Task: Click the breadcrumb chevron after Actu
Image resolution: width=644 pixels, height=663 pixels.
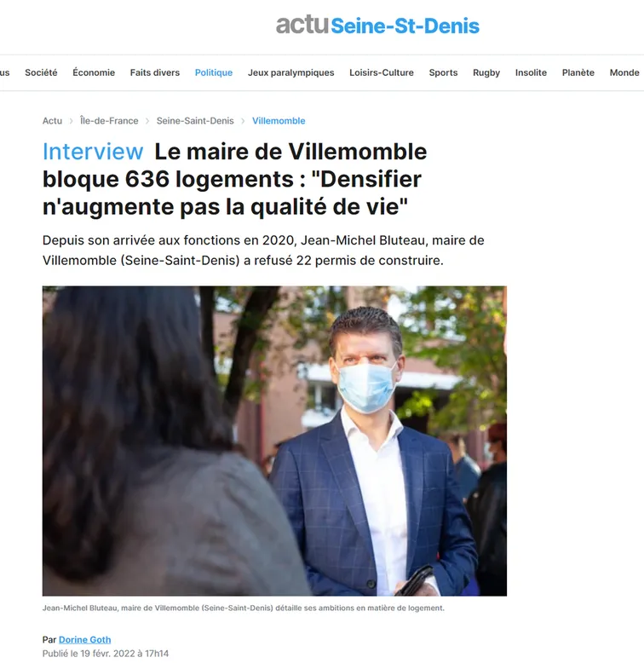Action: coord(71,121)
